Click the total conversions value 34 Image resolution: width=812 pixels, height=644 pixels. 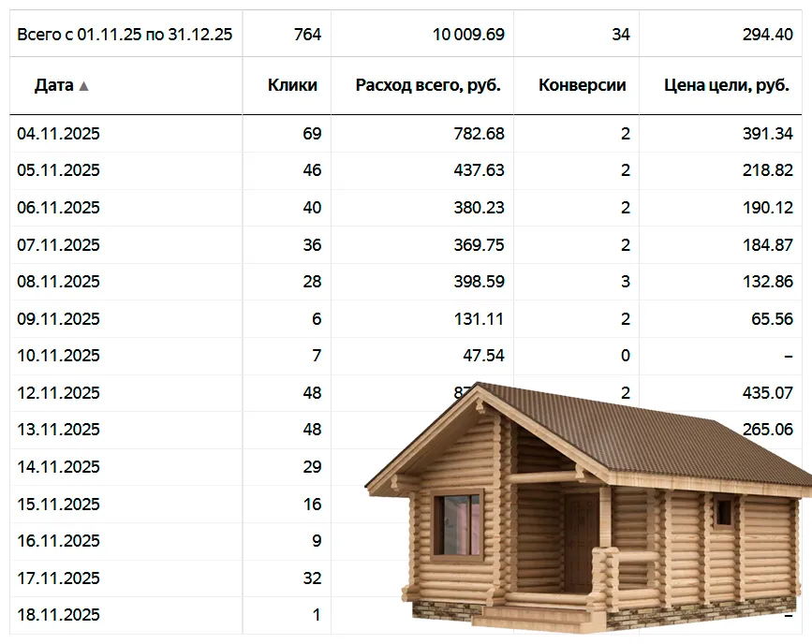620,35
